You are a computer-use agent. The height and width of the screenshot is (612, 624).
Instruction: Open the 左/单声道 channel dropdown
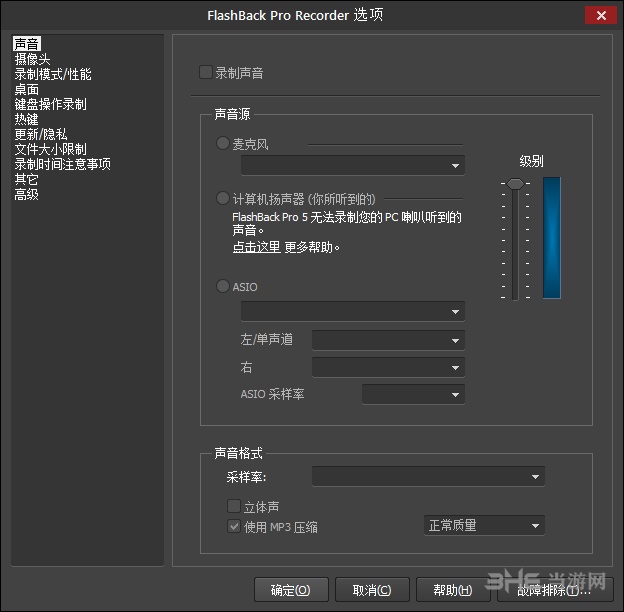pyautogui.click(x=388, y=340)
